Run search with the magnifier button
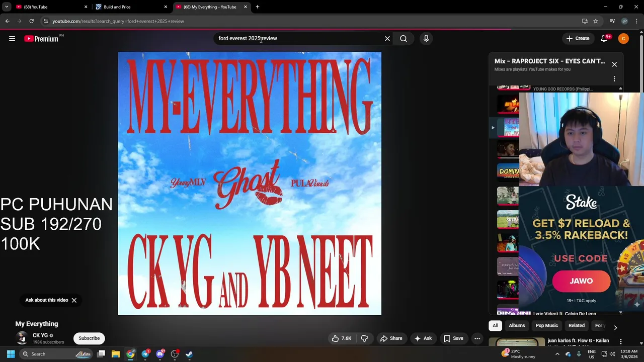The image size is (644, 362). (404, 39)
